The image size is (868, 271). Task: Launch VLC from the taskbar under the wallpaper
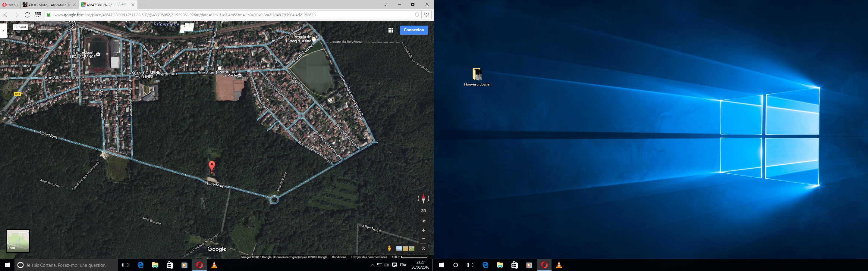click(559, 265)
